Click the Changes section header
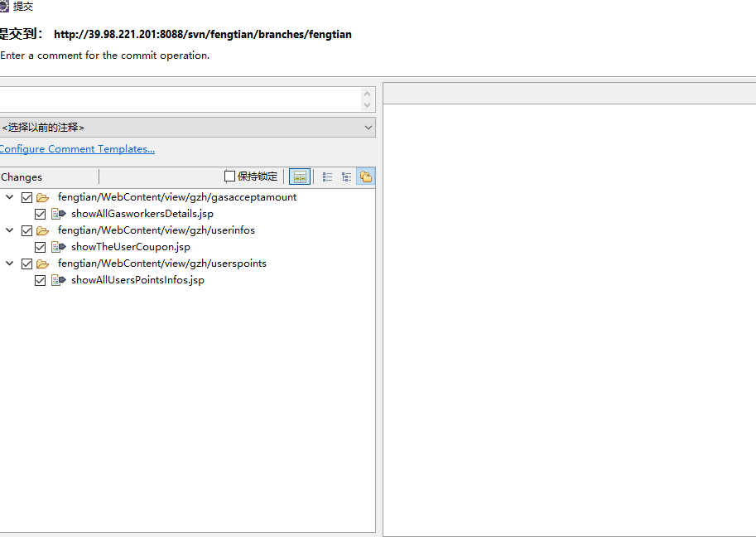This screenshot has width=756, height=537. (x=22, y=177)
